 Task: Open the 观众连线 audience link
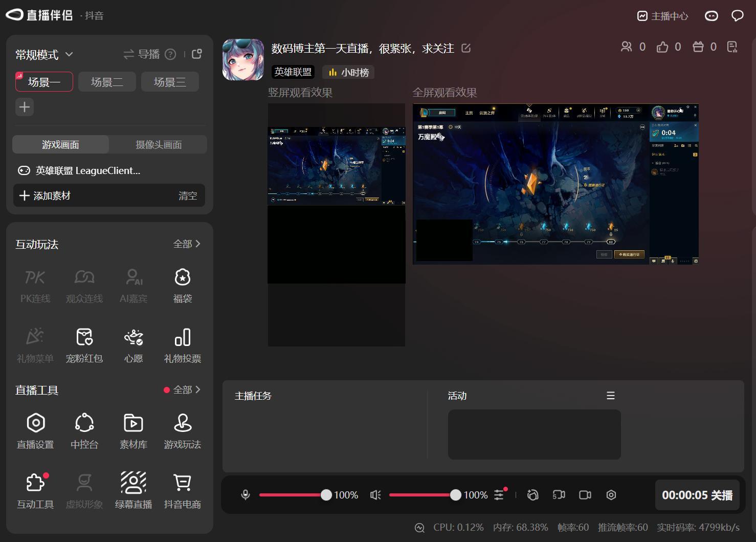[x=84, y=286]
